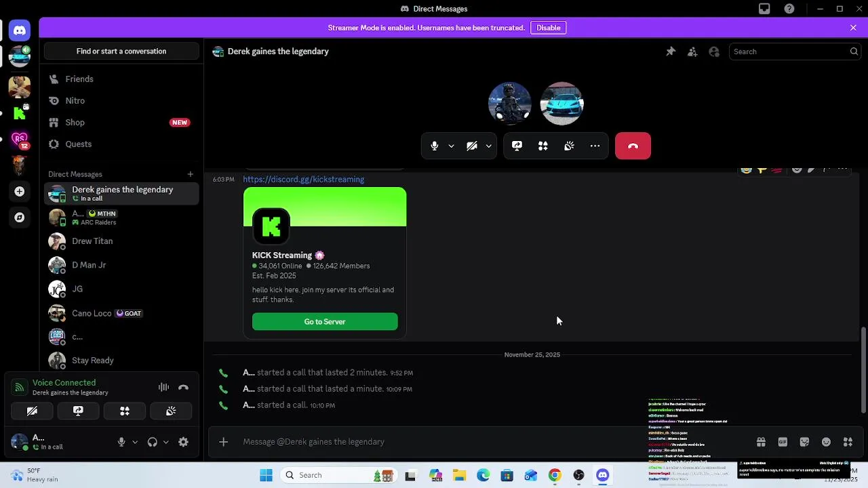The image size is (868, 488).
Task: Open JG conversation
Action: click(122, 289)
